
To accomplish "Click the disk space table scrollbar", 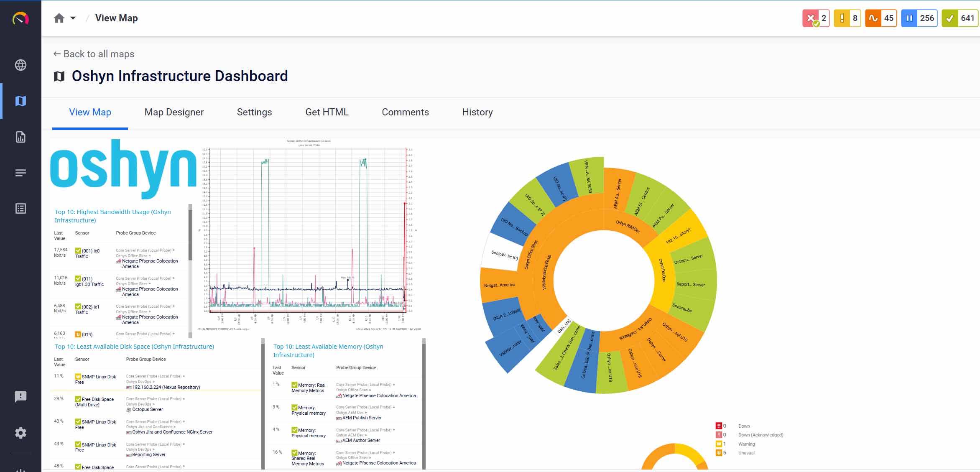I will 263,403.
